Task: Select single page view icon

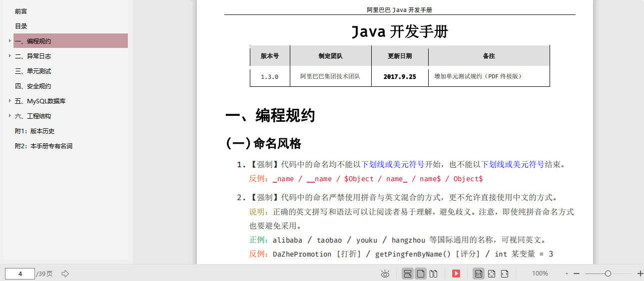Action: pyautogui.click(x=421, y=274)
